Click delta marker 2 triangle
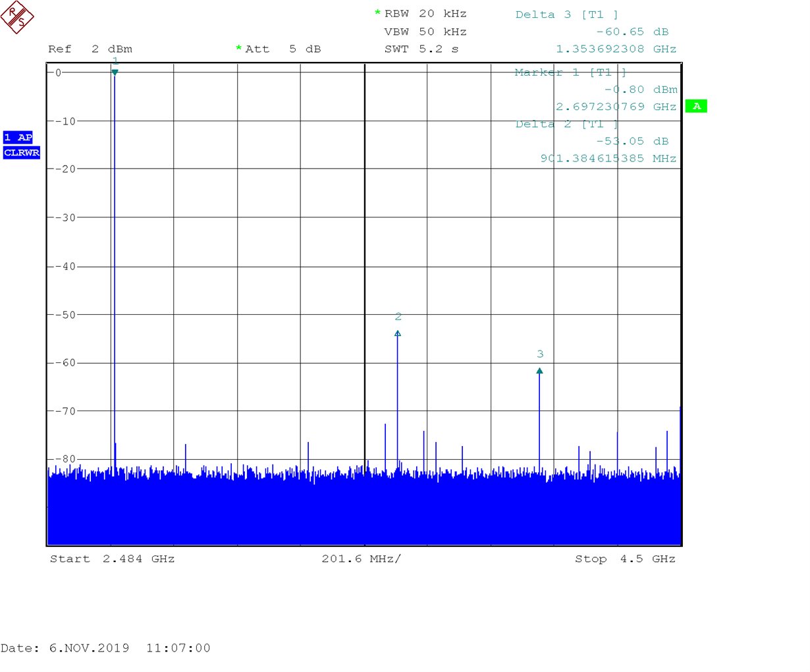Image resolution: width=810 pixels, height=672 pixels. coord(398,334)
